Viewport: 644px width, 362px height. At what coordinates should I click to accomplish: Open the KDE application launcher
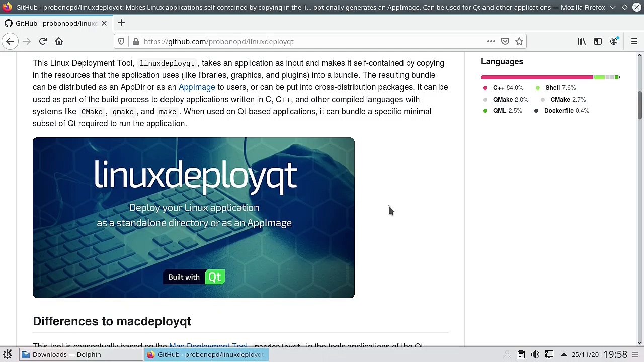pos(8,354)
